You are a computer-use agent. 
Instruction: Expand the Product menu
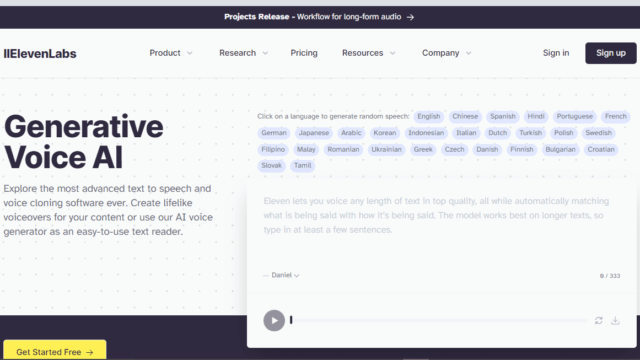(x=171, y=53)
